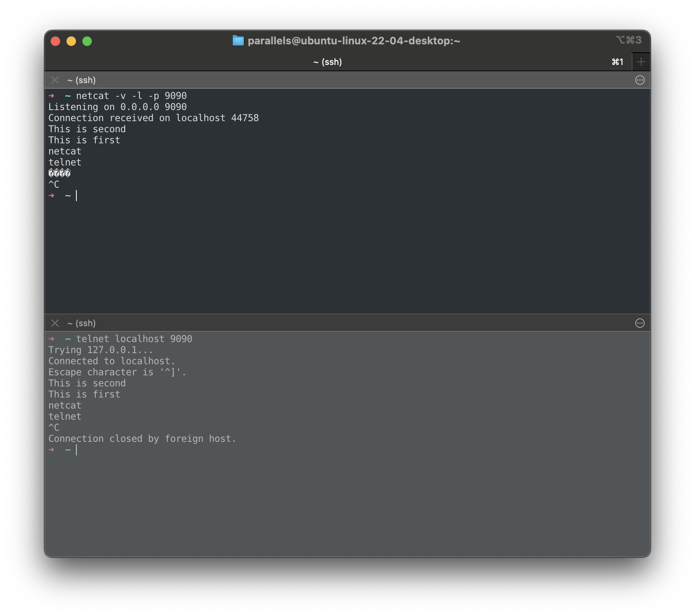Open a new tab with the plus icon
The image size is (695, 616).
pos(642,61)
